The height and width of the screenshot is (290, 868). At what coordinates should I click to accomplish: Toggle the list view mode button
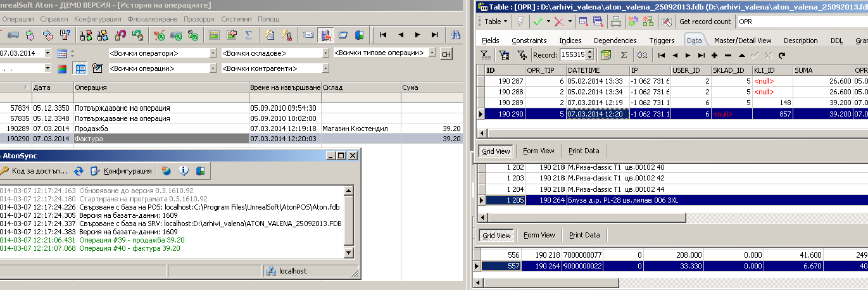tap(80, 68)
